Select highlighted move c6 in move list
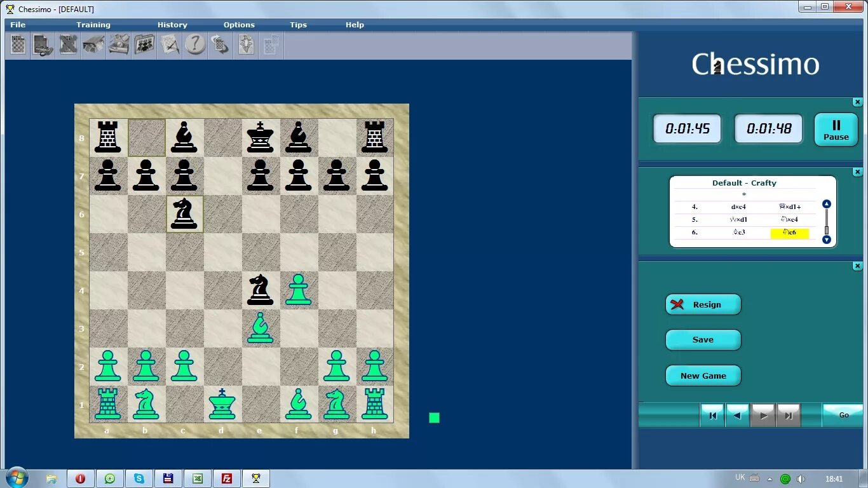Image resolution: width=868 pixels, height=488 pixels. [x=789, y=233]
